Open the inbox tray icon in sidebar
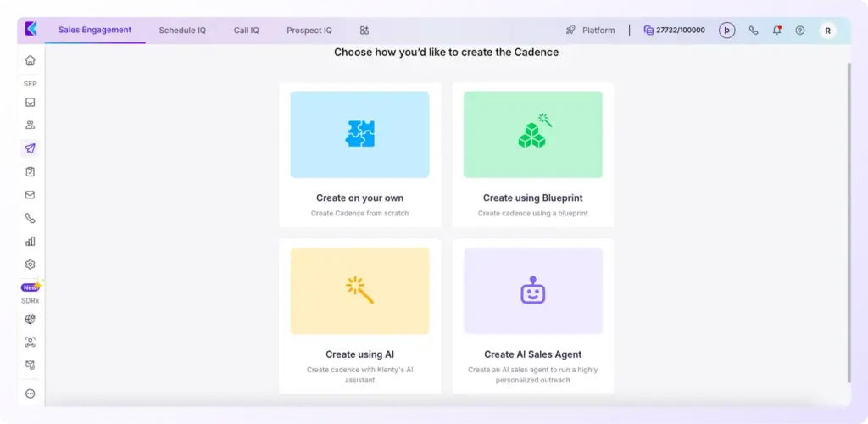The height and width of the screenshot is (424, 868). pyautogui.click(x=31, y=103)
